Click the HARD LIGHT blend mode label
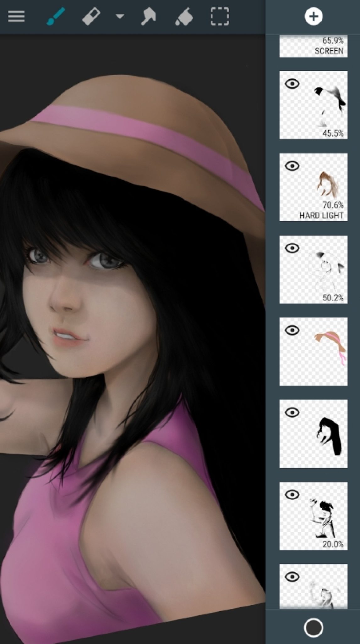The image size is (360, 644). 321,215
